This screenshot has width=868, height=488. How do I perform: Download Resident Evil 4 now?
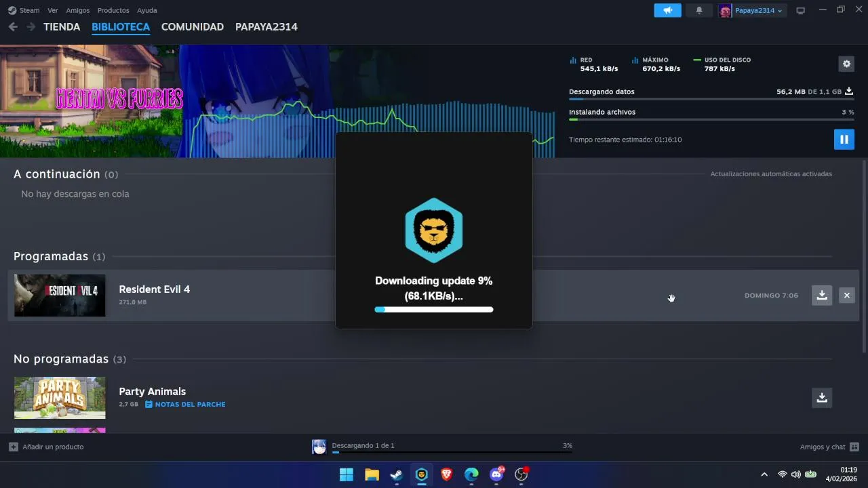tap(822, 295)
